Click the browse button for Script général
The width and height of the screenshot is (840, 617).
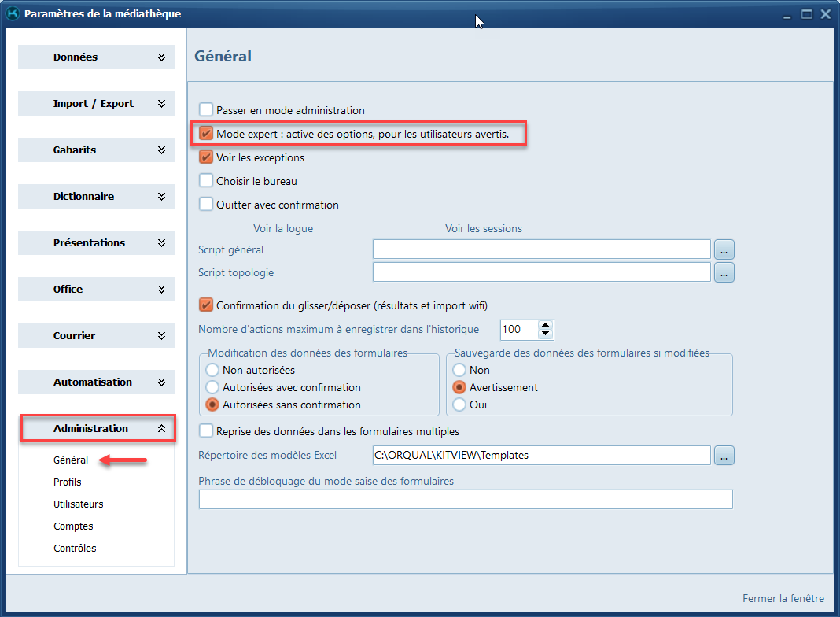pyautogui.click(x=724, y=249)
